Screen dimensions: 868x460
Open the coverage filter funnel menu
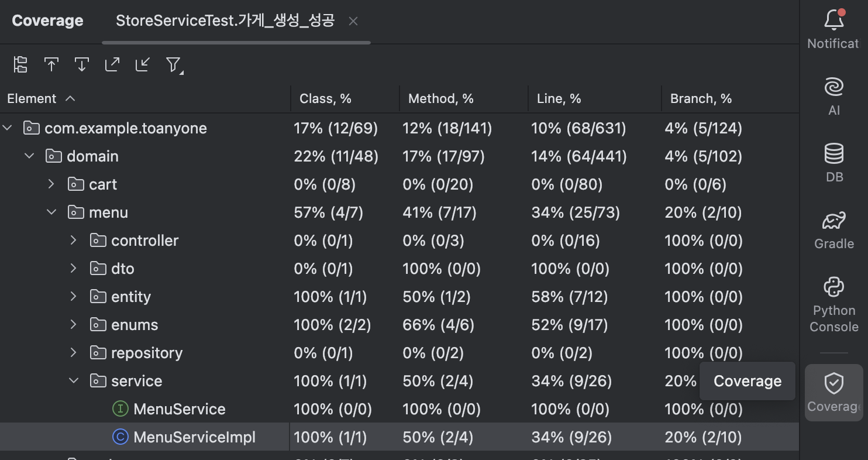coord(174,64)
